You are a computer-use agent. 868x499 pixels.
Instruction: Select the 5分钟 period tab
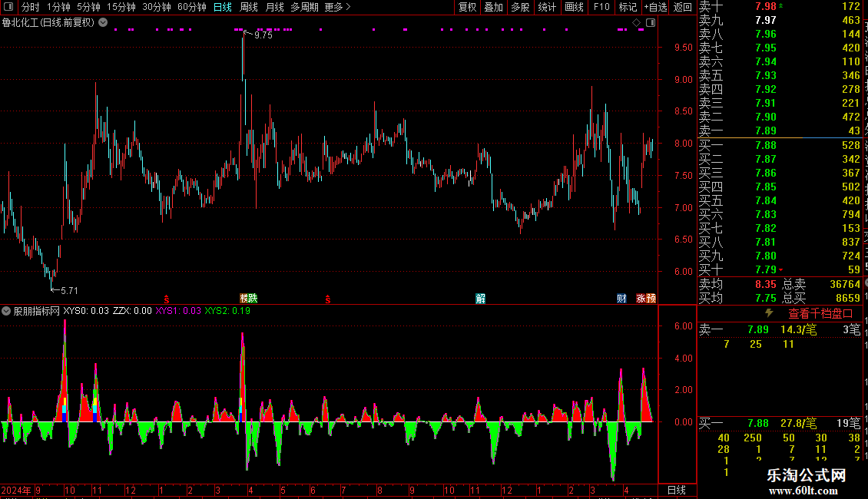[x=88, y=7]
